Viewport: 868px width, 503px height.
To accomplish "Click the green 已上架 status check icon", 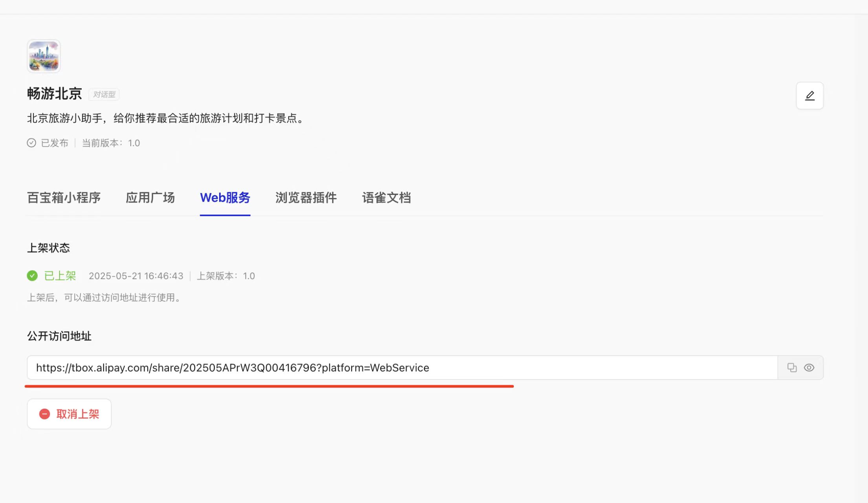I will point(32,276).
